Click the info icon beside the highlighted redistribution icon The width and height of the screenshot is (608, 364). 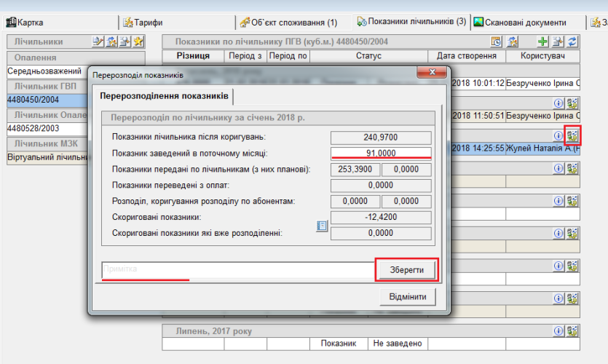point(558,135)
